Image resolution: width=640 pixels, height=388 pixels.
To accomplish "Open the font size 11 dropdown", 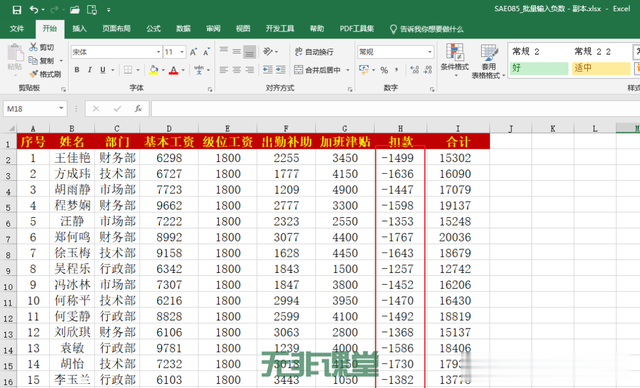I will pyautogui.click(x=182, y=52).
